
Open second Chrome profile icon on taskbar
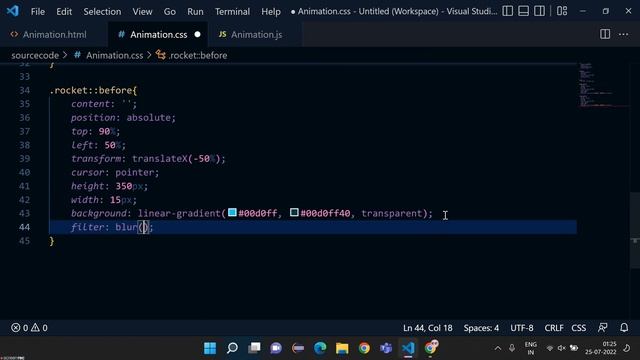430,348
